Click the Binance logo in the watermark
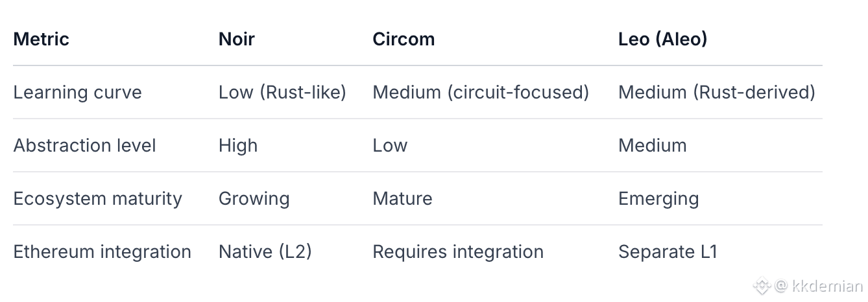Image resolution: width=868 pixels, height=302 pixels. (x=762, y=286)
